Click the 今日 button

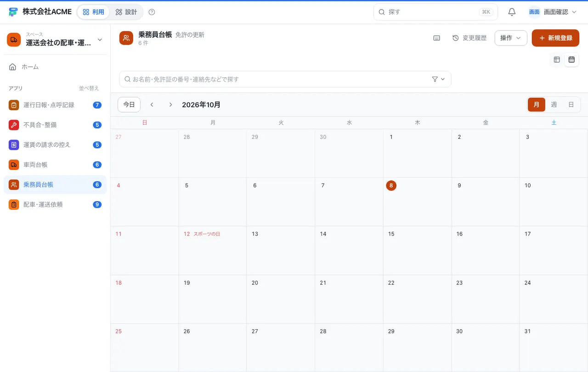(x=129, y=105)
